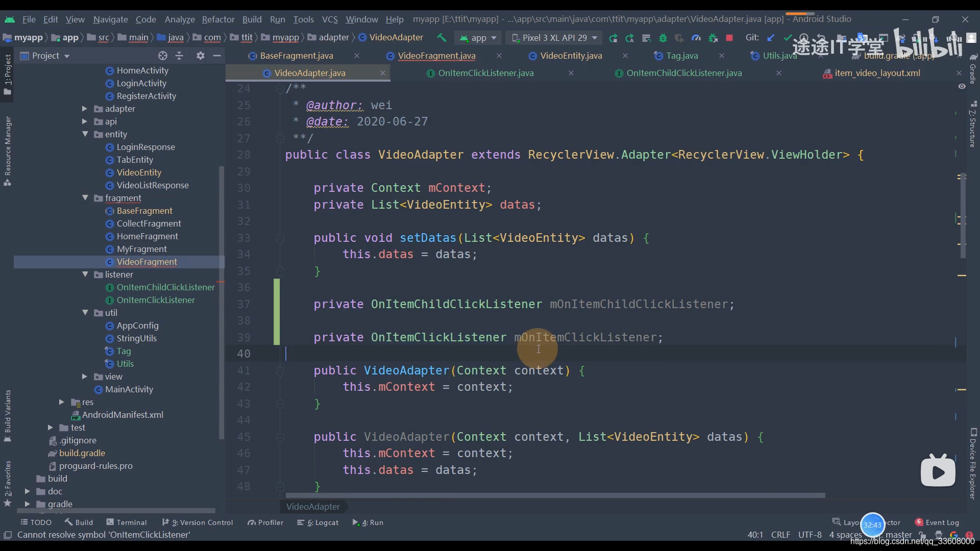
Task: Click the 40:1 line column indicator
Action: coord(755,535)
